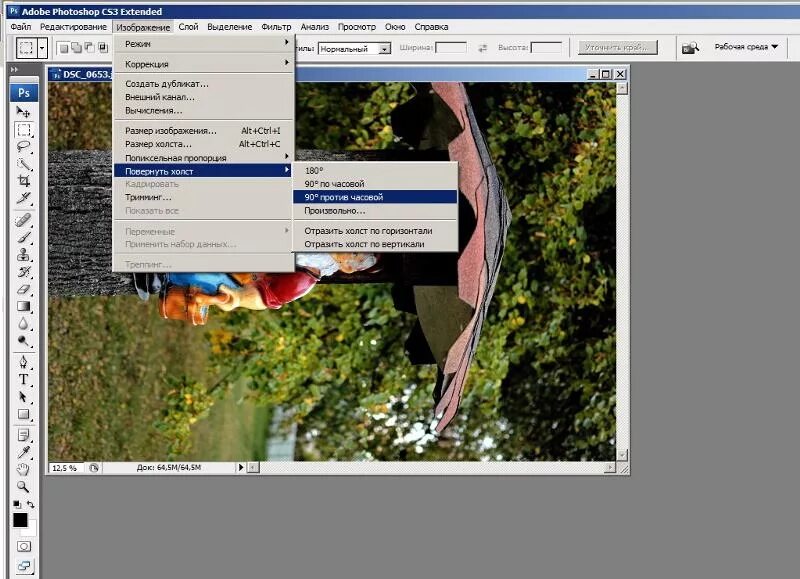Select the Zoom tool
Screen dimensions: 800x579
pyautogui.click(x=23, y=487)
